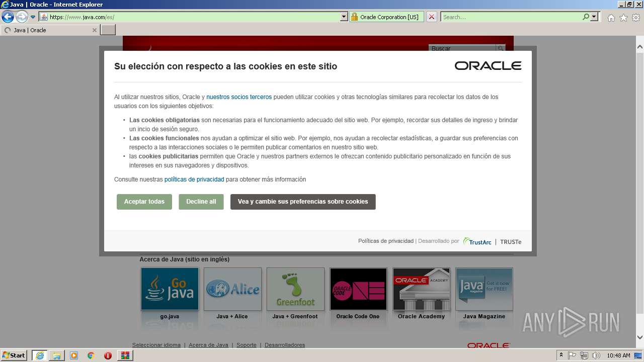Viewport: 644px width, 362px height.
Task: Click the page scrollbar down arrow
Action: (639, 337)
